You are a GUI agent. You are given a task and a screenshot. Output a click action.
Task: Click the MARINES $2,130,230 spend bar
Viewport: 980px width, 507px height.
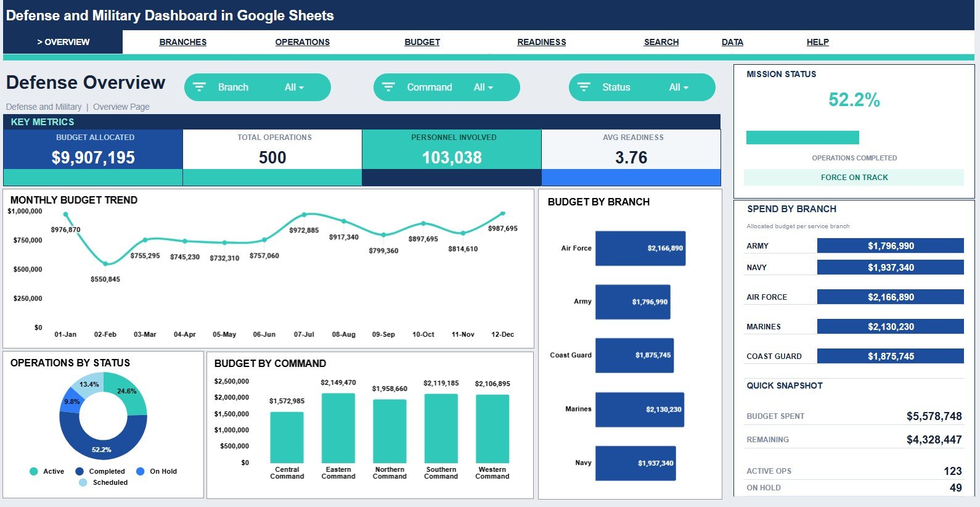(x=890, y=326)
